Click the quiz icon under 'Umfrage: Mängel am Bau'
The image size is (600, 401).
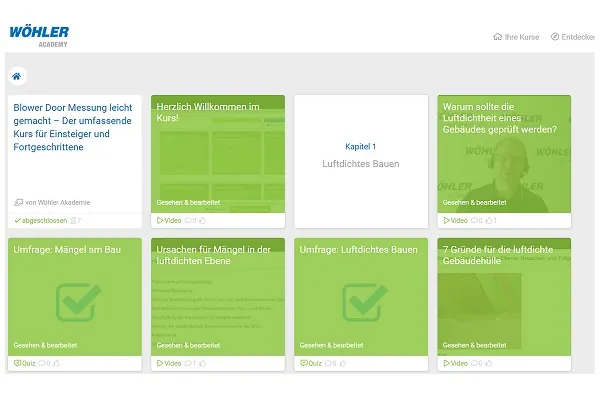17,363
